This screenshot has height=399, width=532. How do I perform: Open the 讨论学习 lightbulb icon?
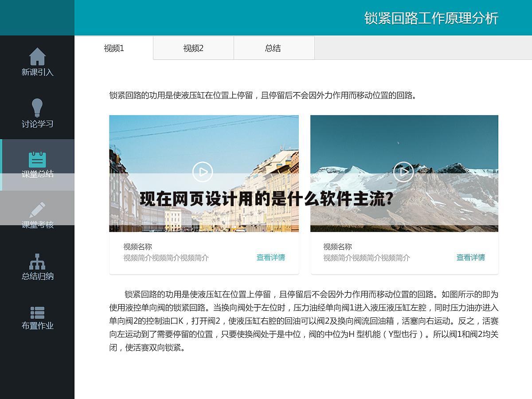point(38,108)
